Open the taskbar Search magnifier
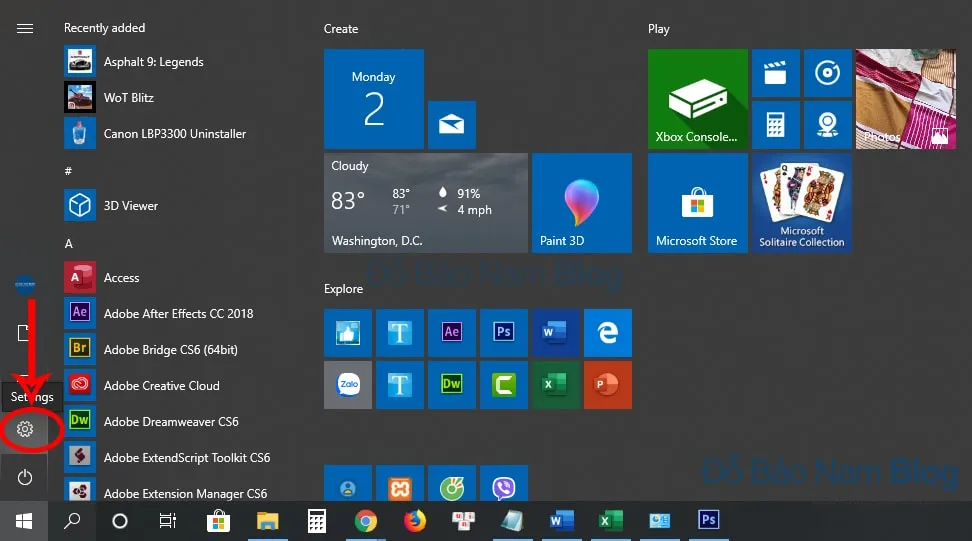Screen dimensions: 972x541 [x=72, y=521]
